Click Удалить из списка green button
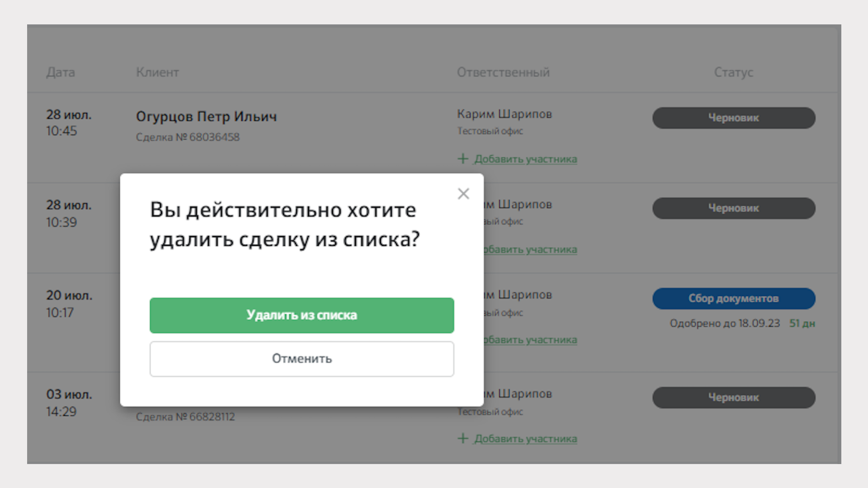This screenshot has width=868, height=488. [302, 315]
